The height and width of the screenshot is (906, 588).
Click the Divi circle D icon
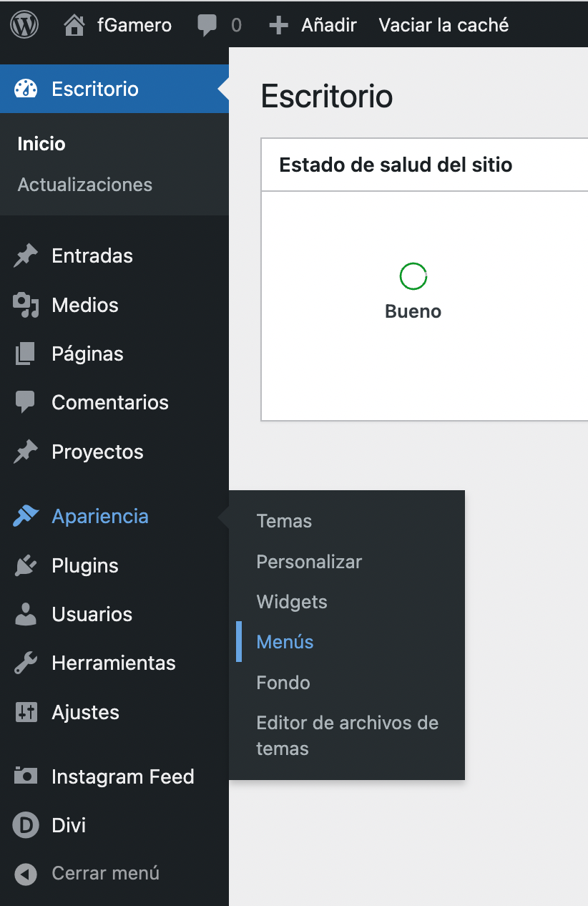(x=26, y=825)
